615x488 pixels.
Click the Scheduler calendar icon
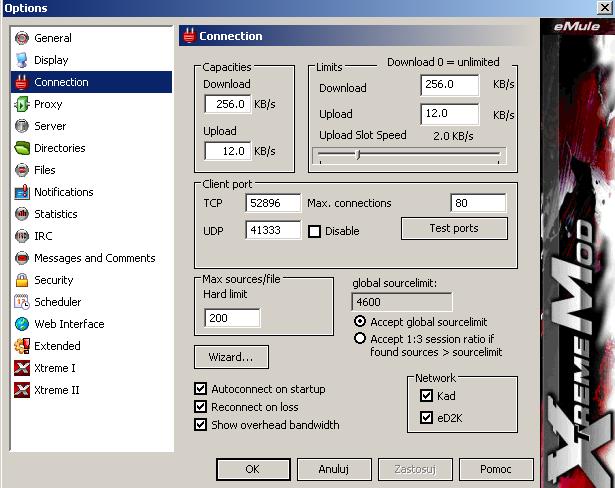point(22,302)
